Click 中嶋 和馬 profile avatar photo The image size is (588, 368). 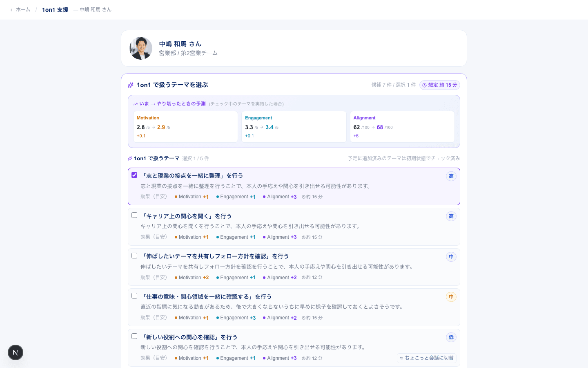[141, 48]
